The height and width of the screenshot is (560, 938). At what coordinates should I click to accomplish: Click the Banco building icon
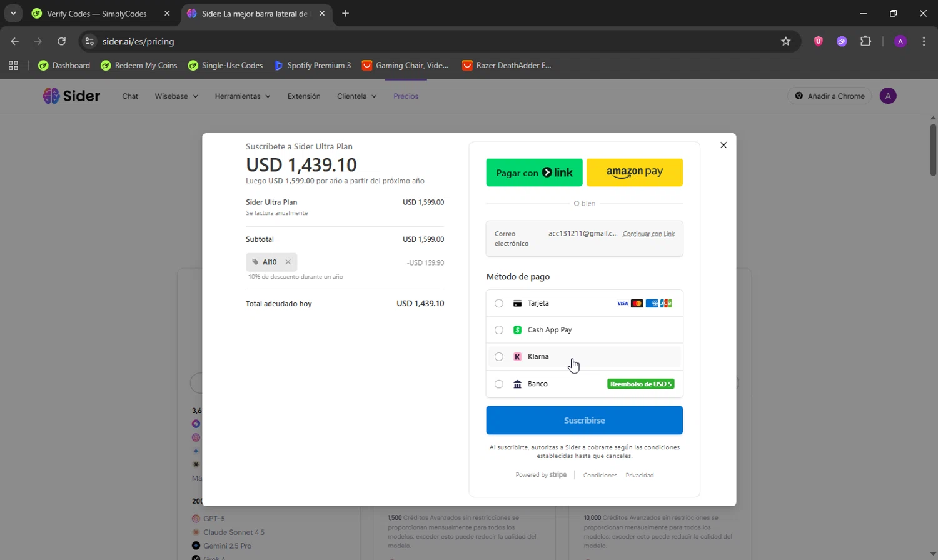[x=517, y=384]
